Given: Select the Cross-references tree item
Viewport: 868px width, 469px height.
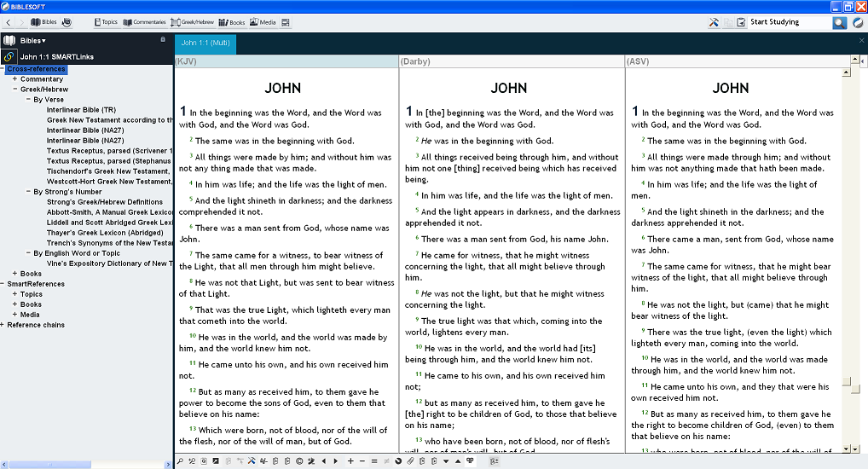Looking at the screenshot, I should pyautogui.click(x=36, y=69).
